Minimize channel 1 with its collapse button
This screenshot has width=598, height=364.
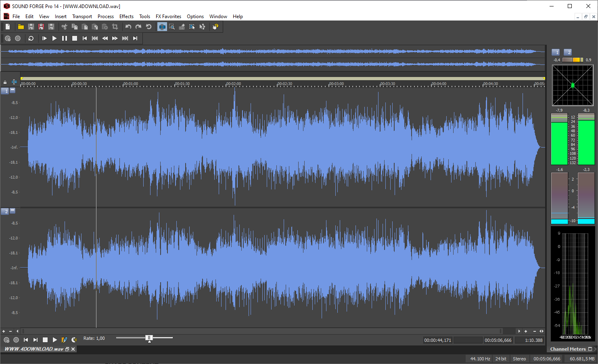13,90
